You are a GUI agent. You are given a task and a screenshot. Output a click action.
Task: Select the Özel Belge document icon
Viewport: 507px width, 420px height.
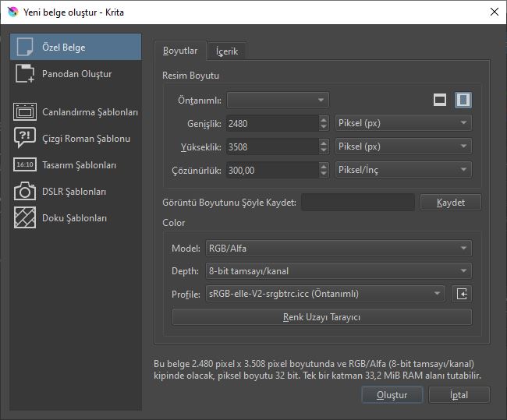25,47
